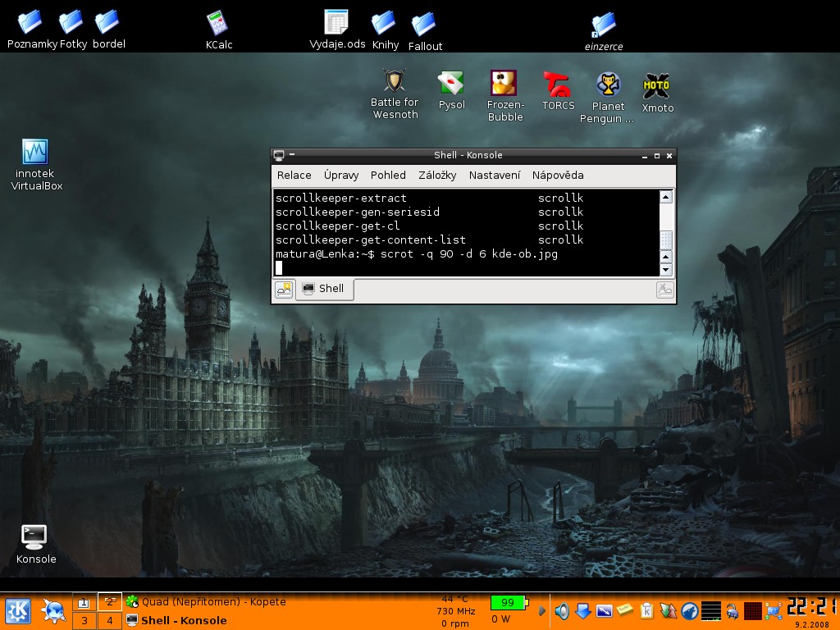The height and width of the screenshot is (630, 840).
Task: Open the Záložky menu in Konsole
Action: tap(437, 176)
